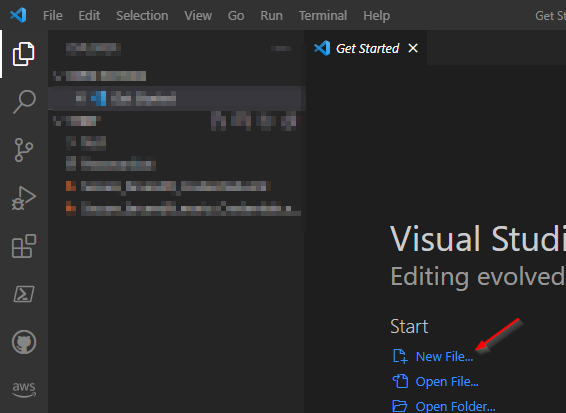Open the Source Control view
The image size is (566, 413).
[24, 150]
